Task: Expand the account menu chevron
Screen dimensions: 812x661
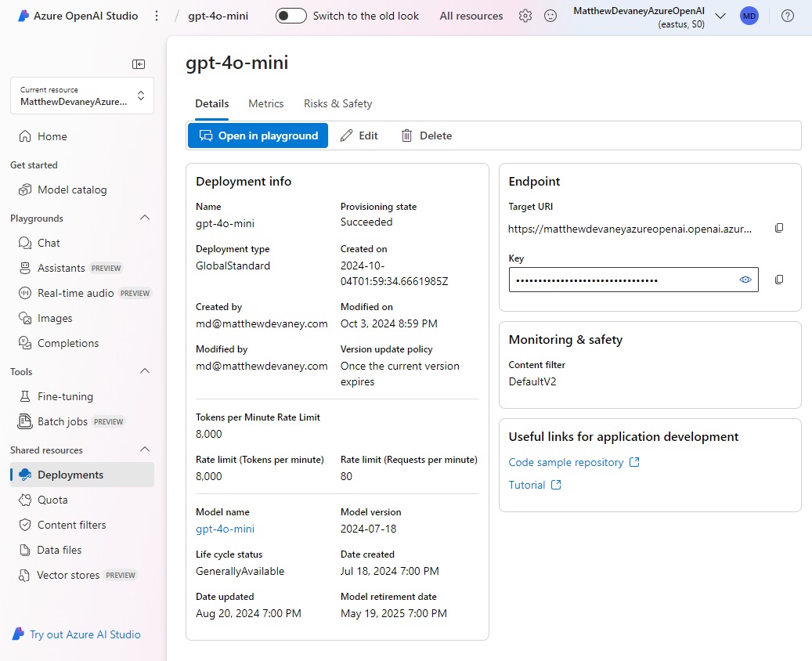Action: click(x=720, y=15)
